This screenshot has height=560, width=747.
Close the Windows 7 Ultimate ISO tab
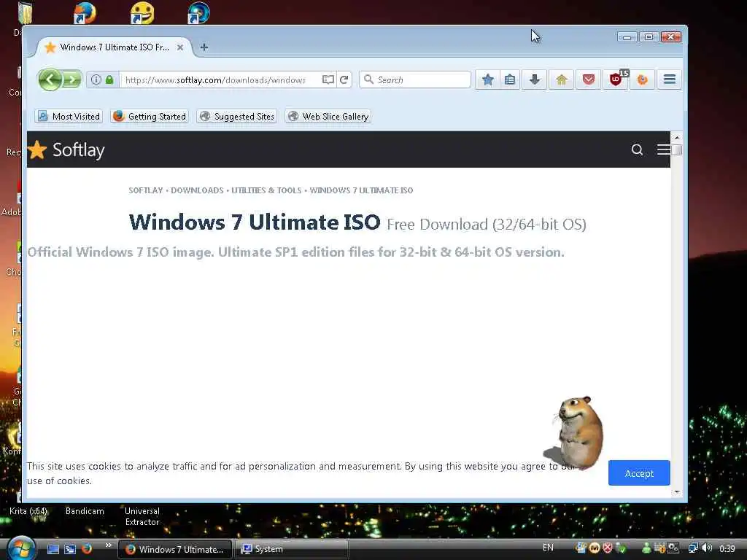180,47
